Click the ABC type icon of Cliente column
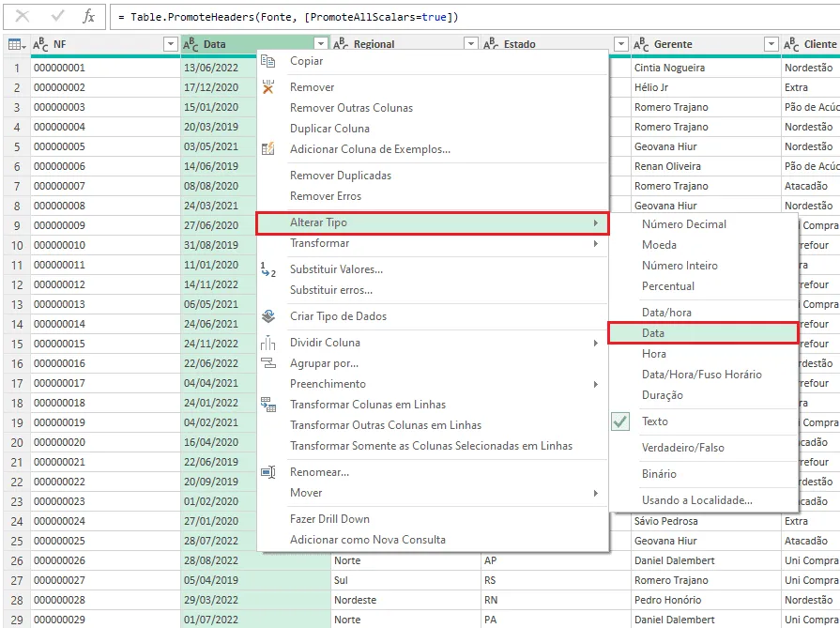Viewport: 840px width, 628px height. coord(791,44)
